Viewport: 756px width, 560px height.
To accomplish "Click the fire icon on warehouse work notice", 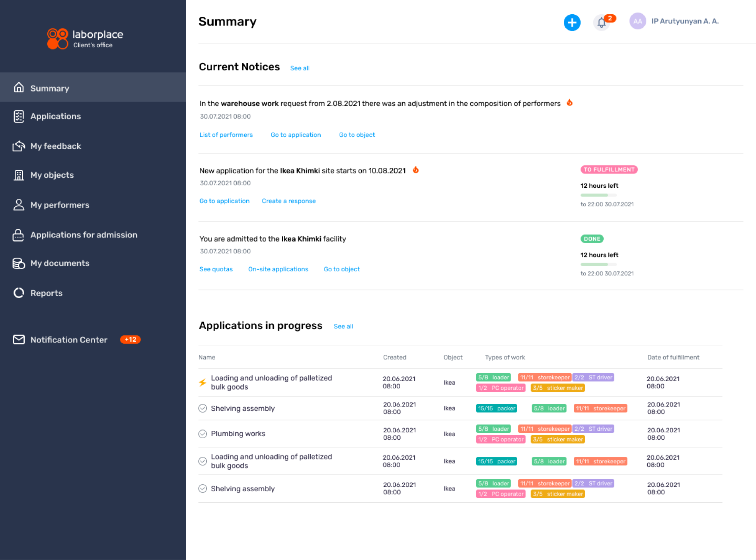I will pos(570,103).
